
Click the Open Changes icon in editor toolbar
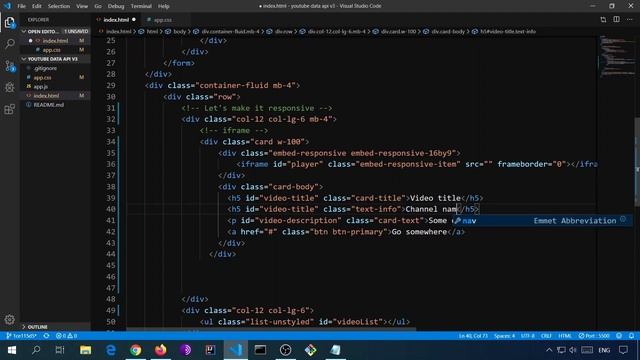click(x=603, y=20)
